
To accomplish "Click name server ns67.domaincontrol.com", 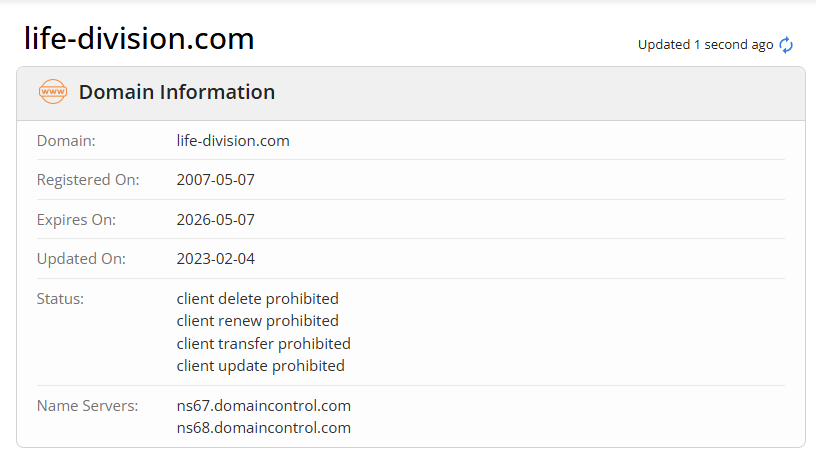I will coord(263,406).
